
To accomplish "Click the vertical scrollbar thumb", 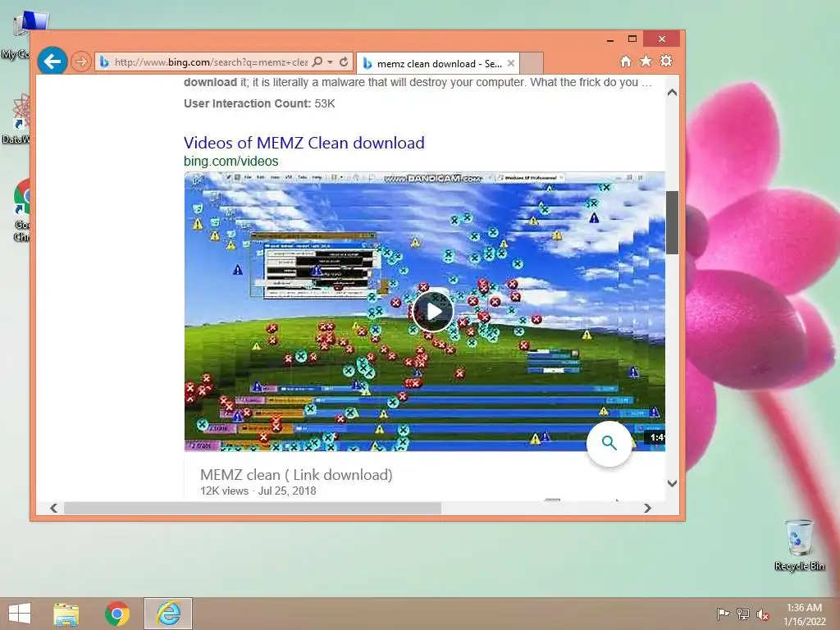I will [673, 222].
